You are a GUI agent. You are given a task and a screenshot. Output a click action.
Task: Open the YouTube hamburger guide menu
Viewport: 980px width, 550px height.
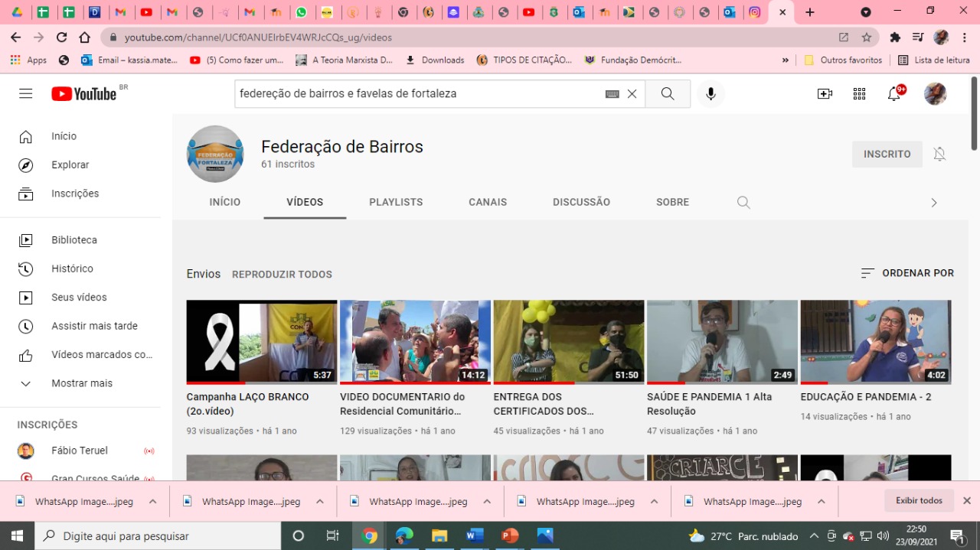[x=26, y=93]
